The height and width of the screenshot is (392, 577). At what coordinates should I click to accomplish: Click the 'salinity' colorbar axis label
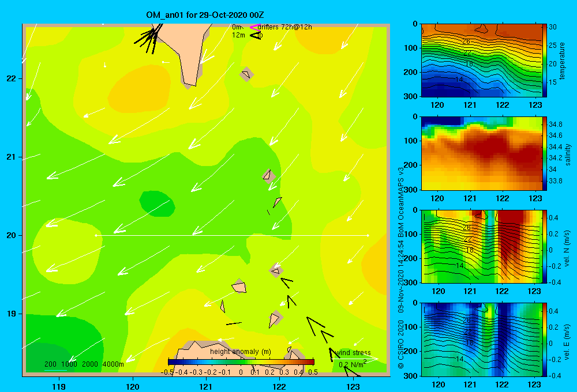tap(568, 154)
